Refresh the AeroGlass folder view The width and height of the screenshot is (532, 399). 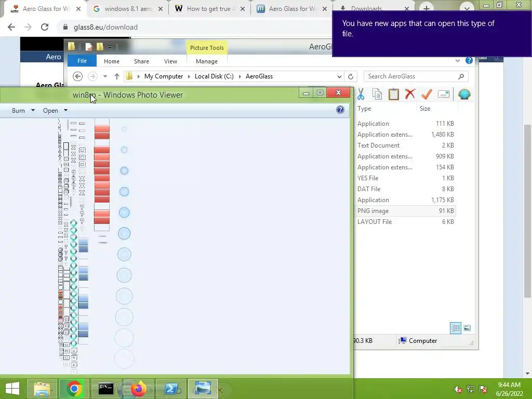pos(351,76)
